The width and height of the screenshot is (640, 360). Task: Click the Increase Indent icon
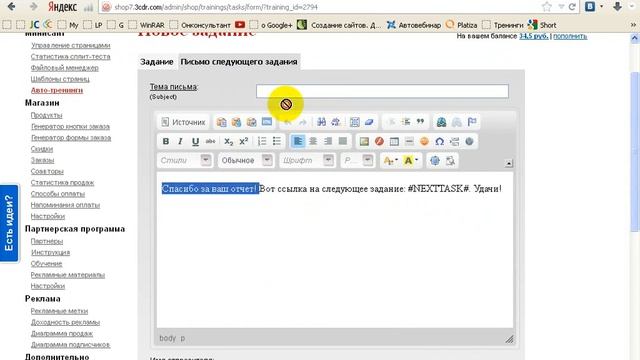pyautogui.click(x=405, y=122)
